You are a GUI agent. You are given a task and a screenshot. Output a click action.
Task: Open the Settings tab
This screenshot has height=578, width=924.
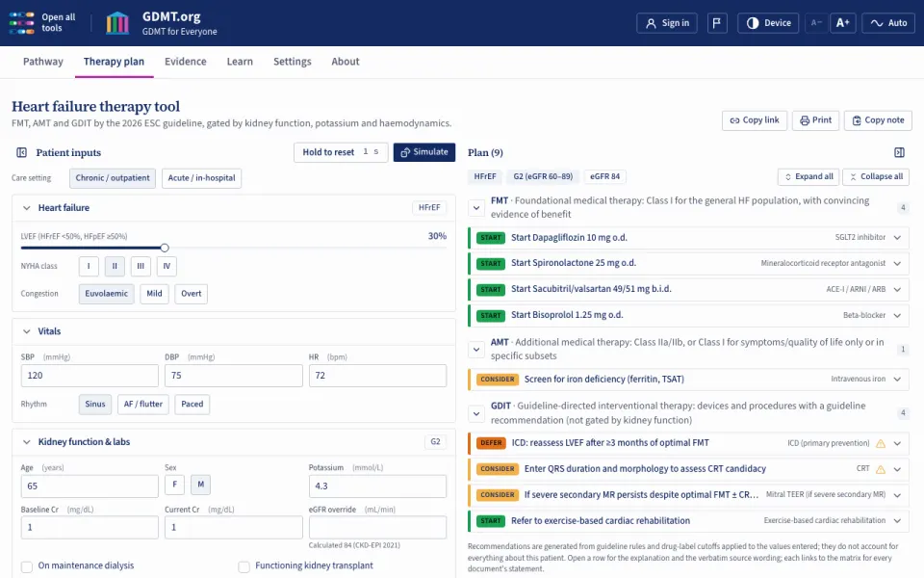293,62
